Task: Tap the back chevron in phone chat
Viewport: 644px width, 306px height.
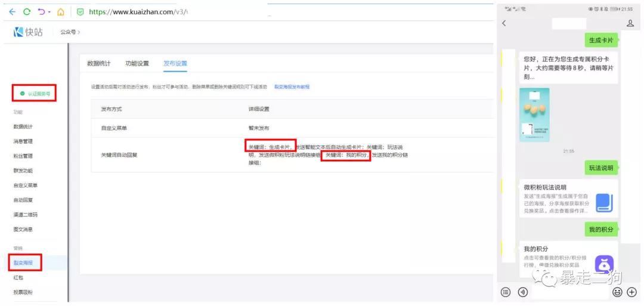Action: [504, 23]
